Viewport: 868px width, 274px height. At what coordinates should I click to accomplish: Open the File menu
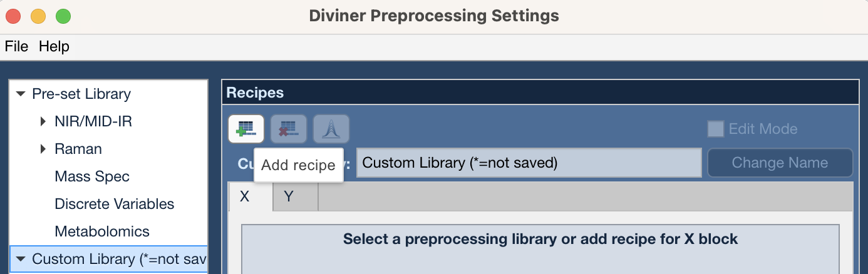(16, 46)
